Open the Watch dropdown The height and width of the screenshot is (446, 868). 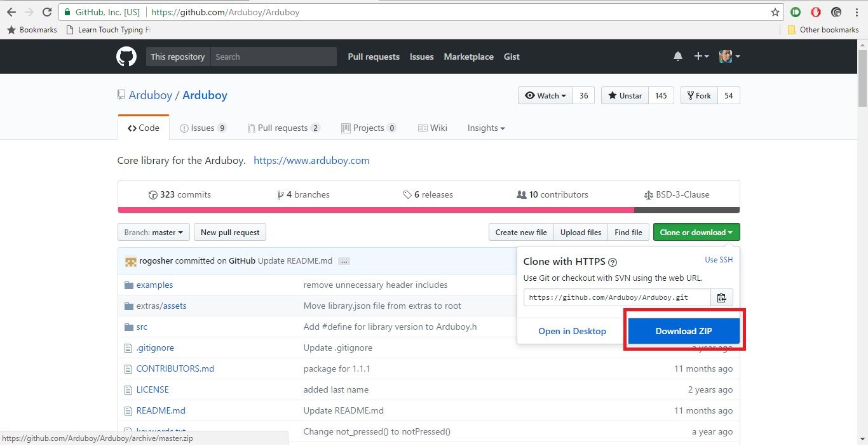pos(546,95)
